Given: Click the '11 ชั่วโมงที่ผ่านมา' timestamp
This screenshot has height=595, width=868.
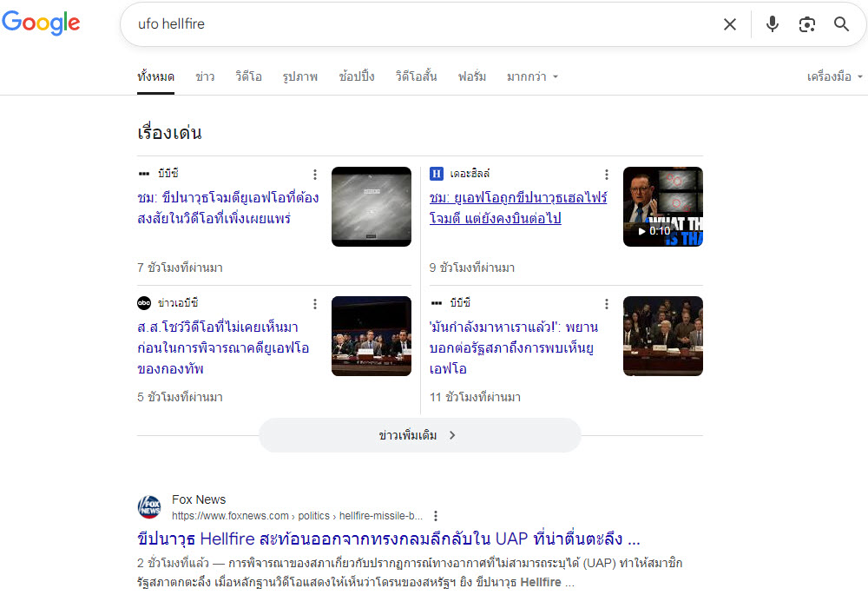Looking at the screenshot, I should point(475,397).
